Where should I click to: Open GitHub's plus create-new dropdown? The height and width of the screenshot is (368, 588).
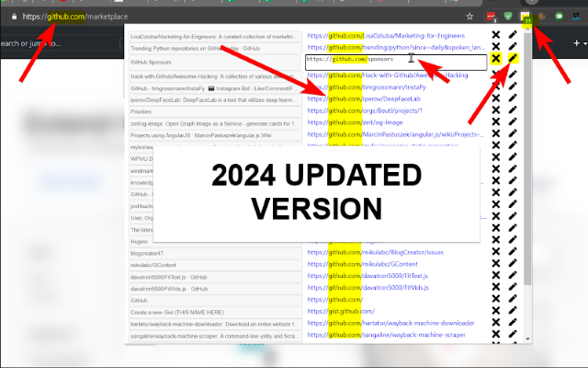point(580,43)
